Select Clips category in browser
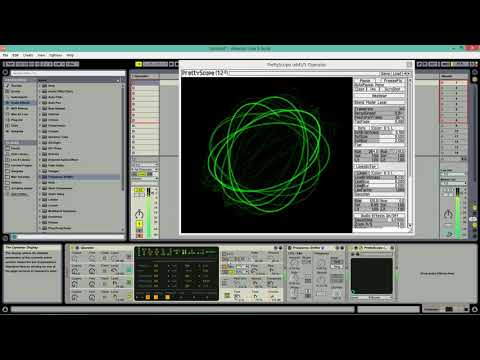 pos(15,125)
